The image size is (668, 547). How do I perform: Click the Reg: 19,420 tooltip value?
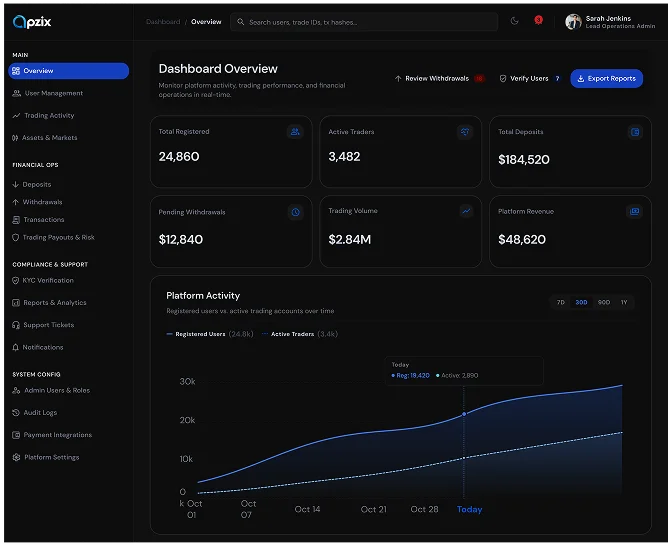coord(411,375)
